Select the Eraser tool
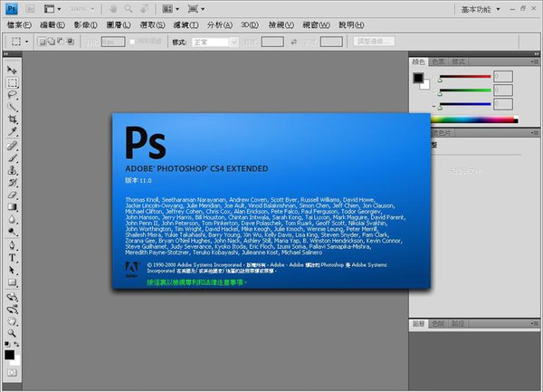The image size is (543, 392). pyautogui.click(x=12, y=195)
